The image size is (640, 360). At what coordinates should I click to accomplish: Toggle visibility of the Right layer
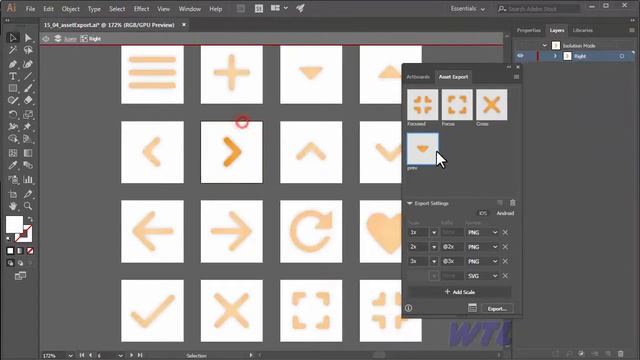click(520, 56)
